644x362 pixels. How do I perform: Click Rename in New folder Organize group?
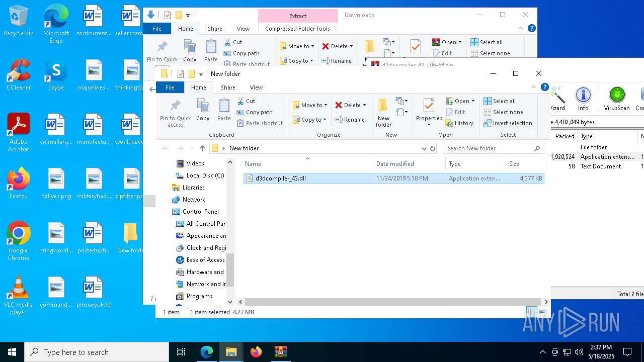(x=350, y=120)
